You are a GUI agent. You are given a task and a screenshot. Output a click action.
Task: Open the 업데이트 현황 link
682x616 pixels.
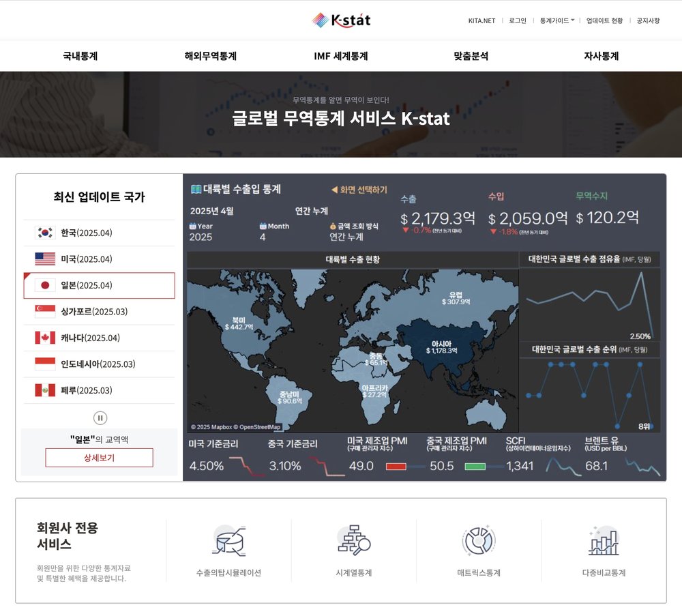pos(604,20)
